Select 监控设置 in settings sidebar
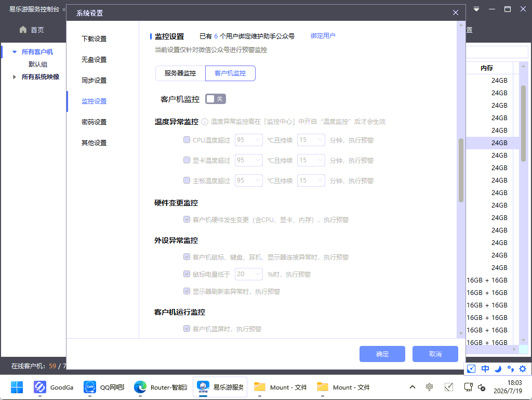532x400 pixels. pyautogui.click(x=94, y=101)
